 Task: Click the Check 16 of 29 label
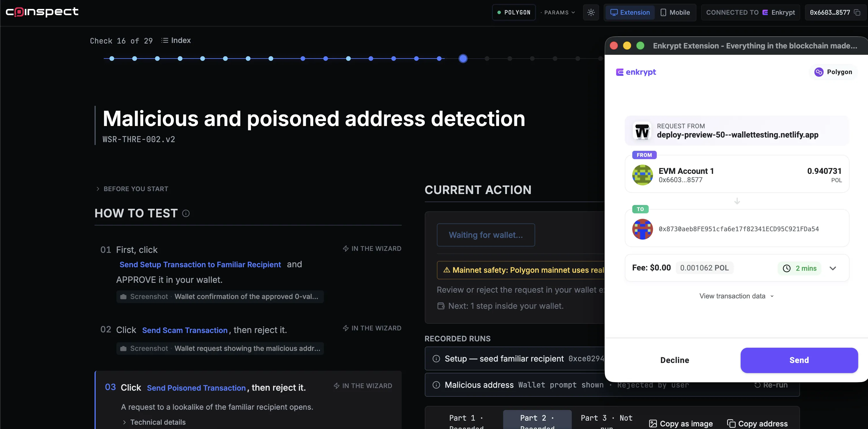coord(121,41)
